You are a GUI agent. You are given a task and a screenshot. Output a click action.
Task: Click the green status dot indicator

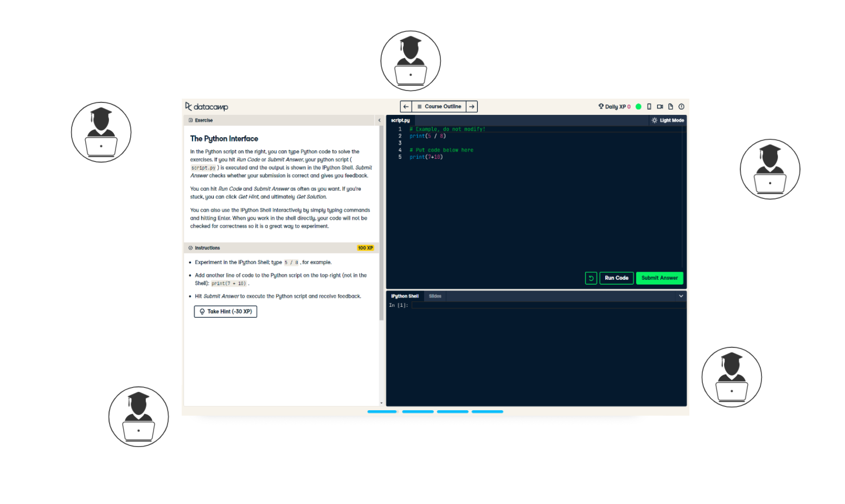(638, 106)
